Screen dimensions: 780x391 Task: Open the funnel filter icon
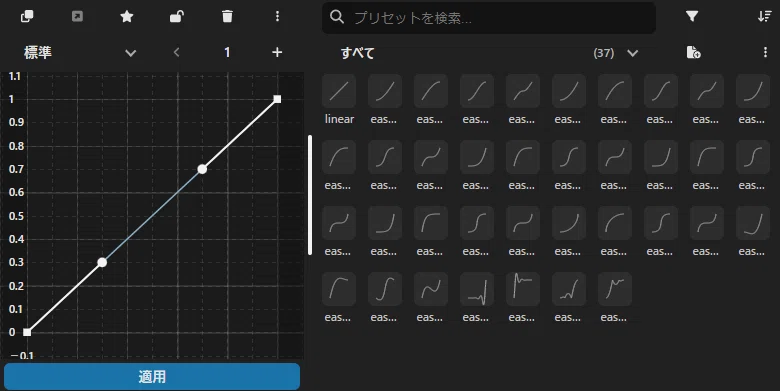pyautogui.click(x=691, y=16)
